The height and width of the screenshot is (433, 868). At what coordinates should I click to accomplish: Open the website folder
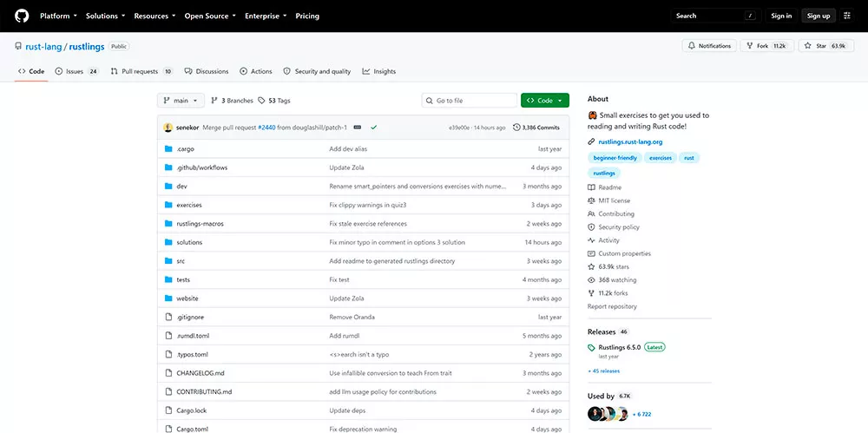coord(187,299)
